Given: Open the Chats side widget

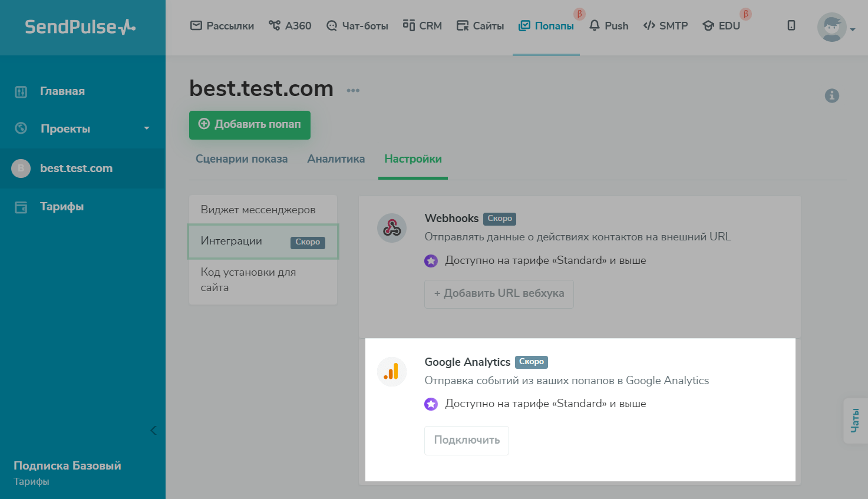Looking at the screenshot, I should tap(855, 421).
